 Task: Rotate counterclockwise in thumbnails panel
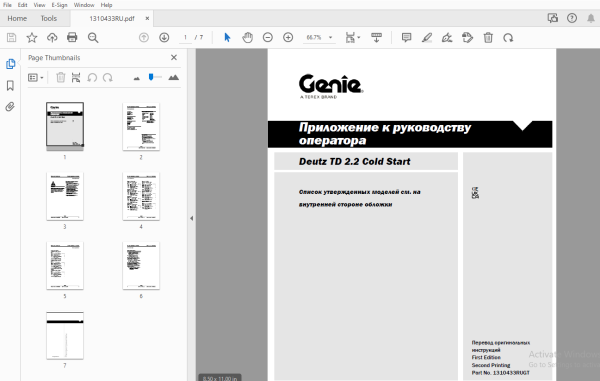[92, 78]
